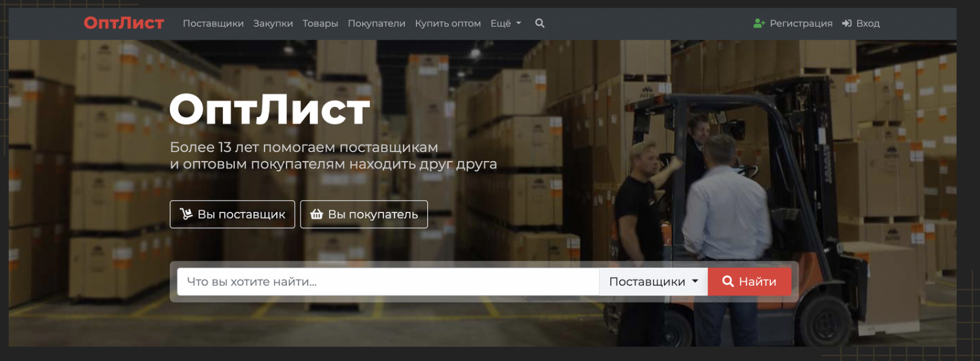Click the magnifier icon on Найти button
Image resolution: width=980 pixels, height=361 pixels.
click(x=728, y=282)
